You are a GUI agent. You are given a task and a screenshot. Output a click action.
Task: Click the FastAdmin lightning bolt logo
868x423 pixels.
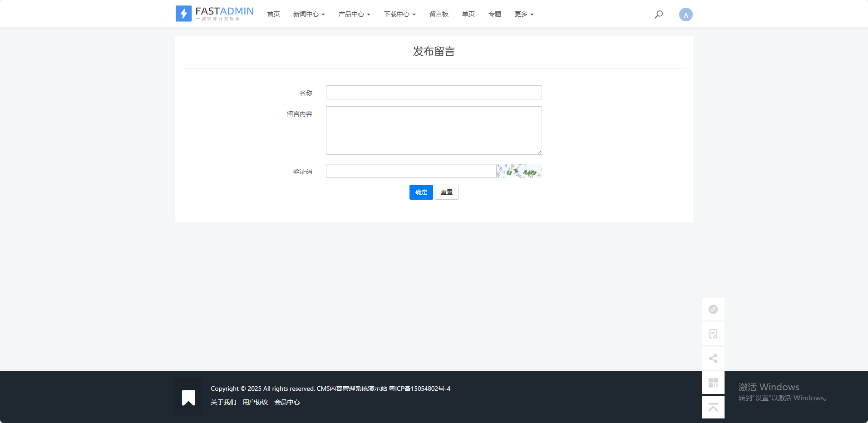[184, 14]
